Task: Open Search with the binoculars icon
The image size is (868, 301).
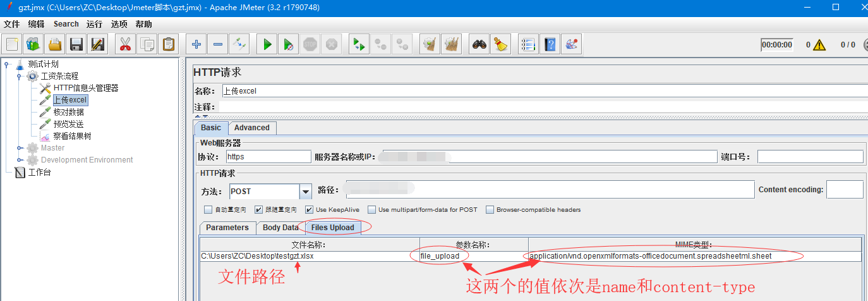Action: coord(479,44)
